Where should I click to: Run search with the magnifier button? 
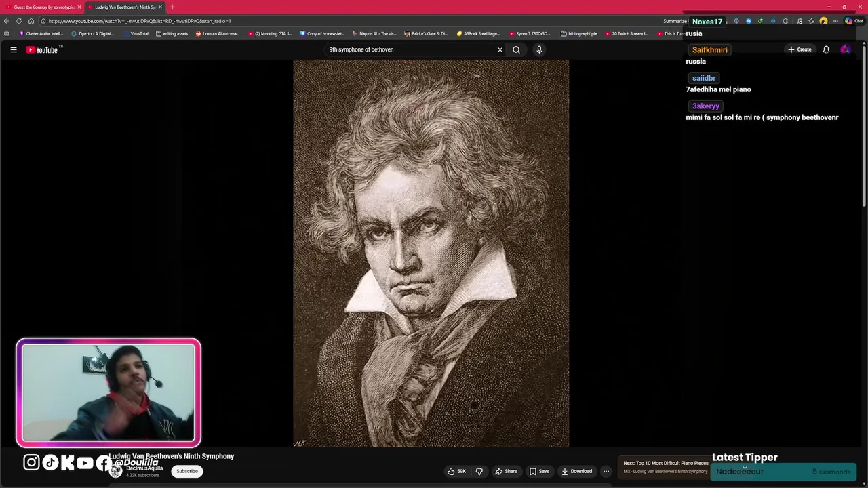coord(516,49)
